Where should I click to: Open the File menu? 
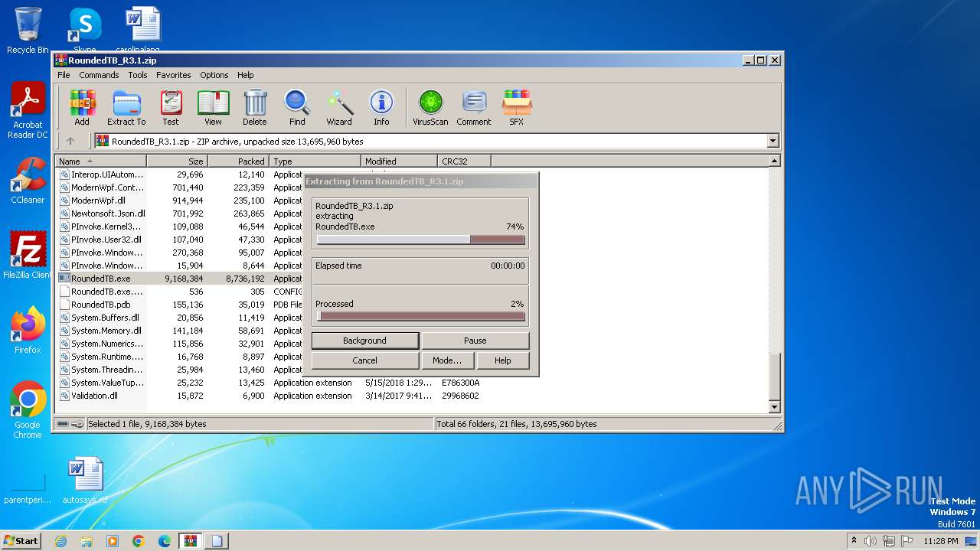point(64,75)
